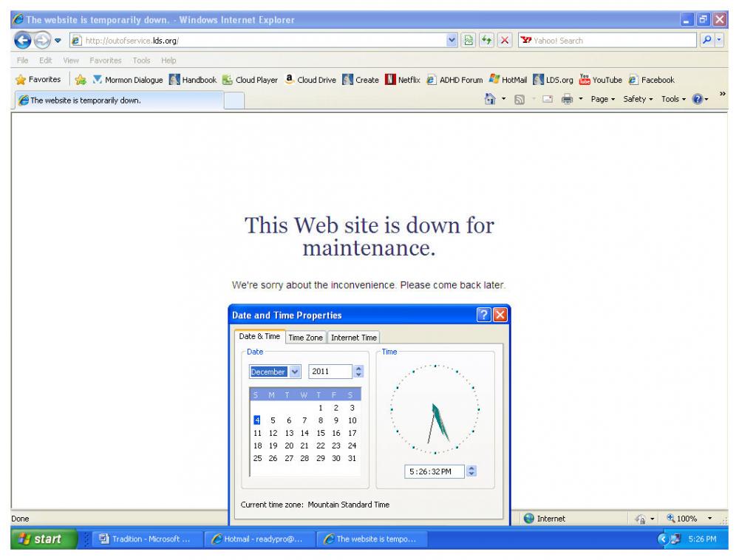Open the HotMail bookmark

point(508,80)
